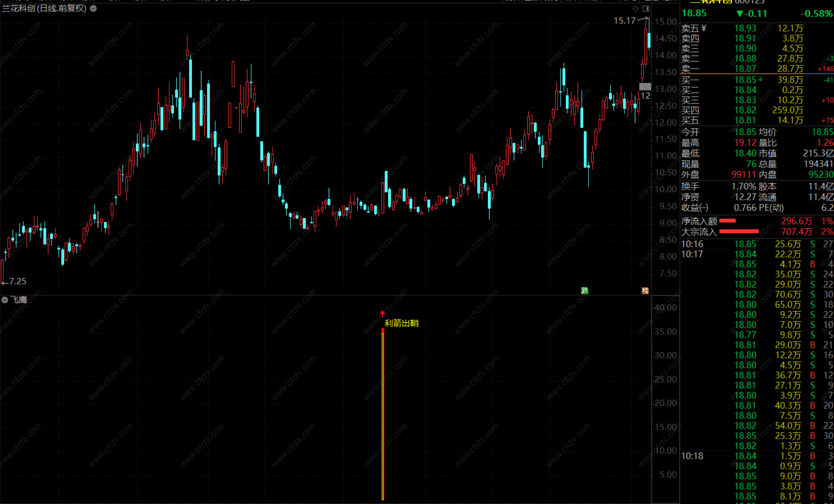Image resolution: width=834 pixels, height=504 pixels.
Task: Click the 净流入额 red progress bar
Action: (x=727, y=221)
